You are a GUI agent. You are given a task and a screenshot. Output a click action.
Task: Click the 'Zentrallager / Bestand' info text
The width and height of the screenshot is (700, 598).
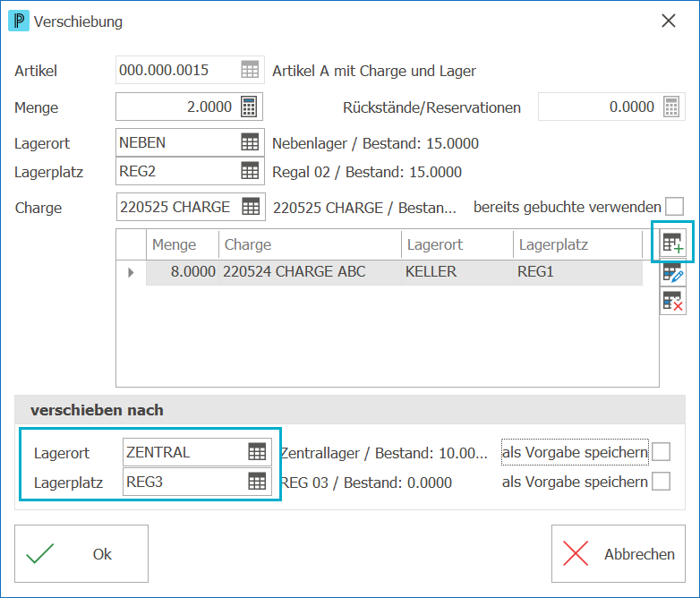pos(384,453)
